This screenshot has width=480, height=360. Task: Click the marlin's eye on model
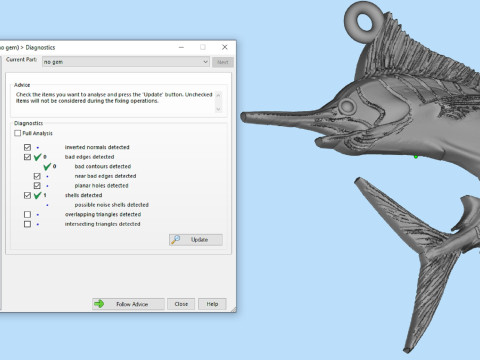tap(347, 107)
